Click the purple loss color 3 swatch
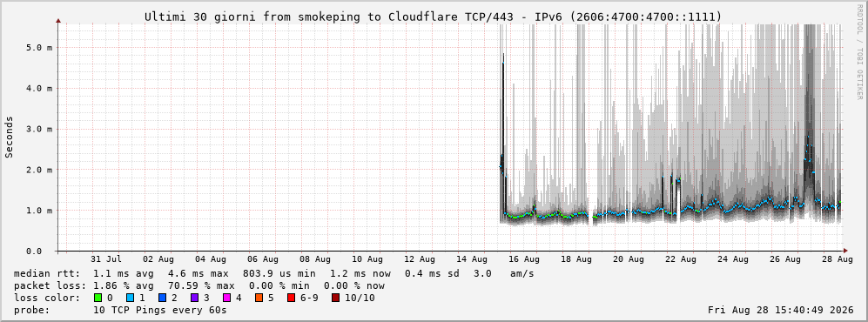This screenshot has width=868, height=322. pos(194,298)
